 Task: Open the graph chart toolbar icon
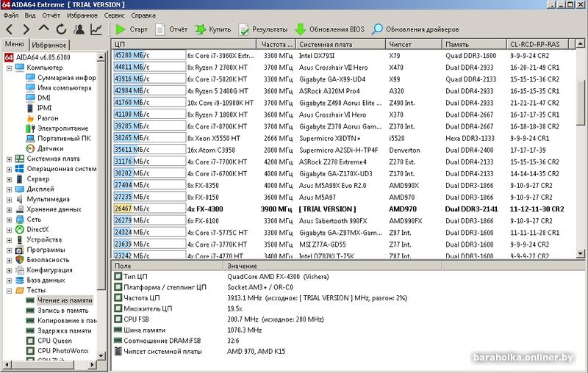point(96,29)
